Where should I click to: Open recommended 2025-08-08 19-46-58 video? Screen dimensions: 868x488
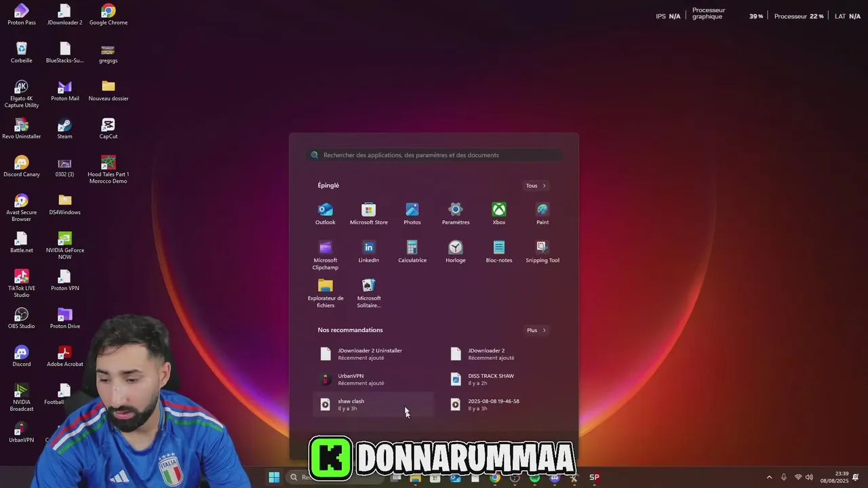click(x=503, y=405)
